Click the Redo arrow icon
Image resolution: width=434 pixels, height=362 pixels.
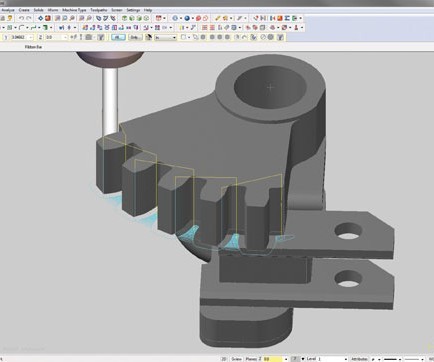click(29, 18)
